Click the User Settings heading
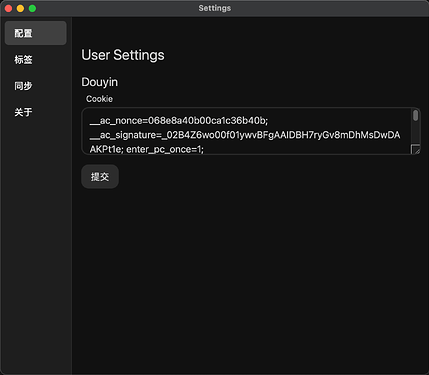Viewport: 429px width, 375px height. [x=123, y=55]
